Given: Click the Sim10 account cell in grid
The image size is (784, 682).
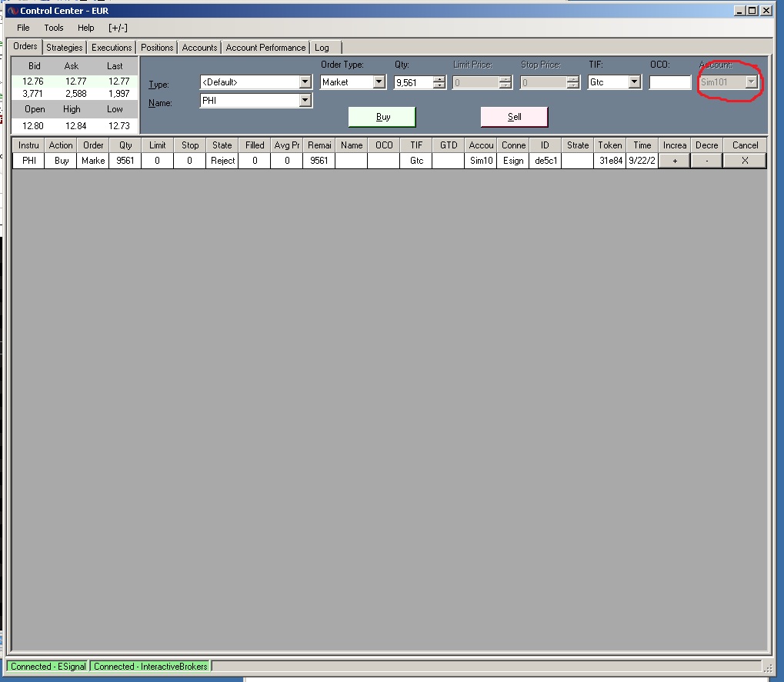Looking at the screenshot, I should (481, 161).
